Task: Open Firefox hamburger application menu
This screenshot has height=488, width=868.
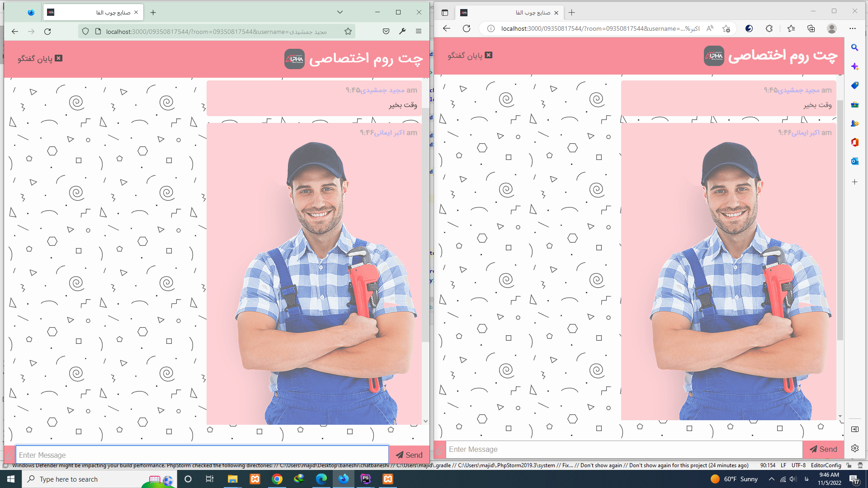Action: [419, 31]
